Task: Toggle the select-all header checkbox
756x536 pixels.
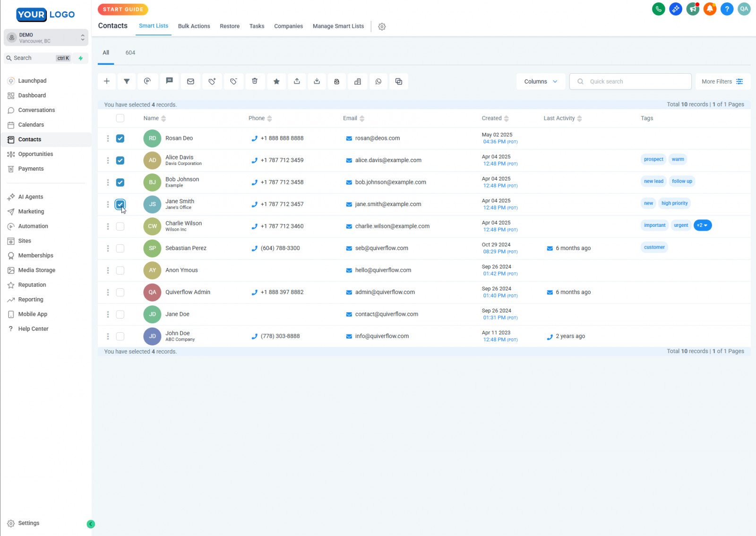Action: coord(120,118)
